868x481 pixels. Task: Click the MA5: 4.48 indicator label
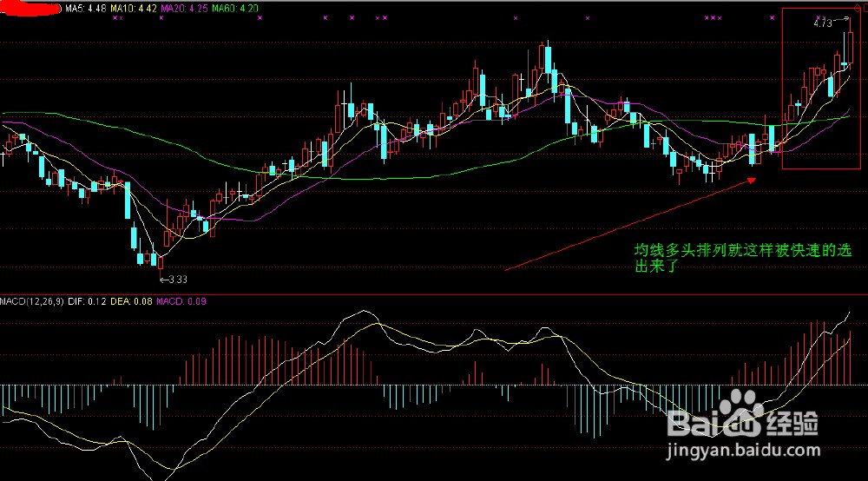(85, 9)
